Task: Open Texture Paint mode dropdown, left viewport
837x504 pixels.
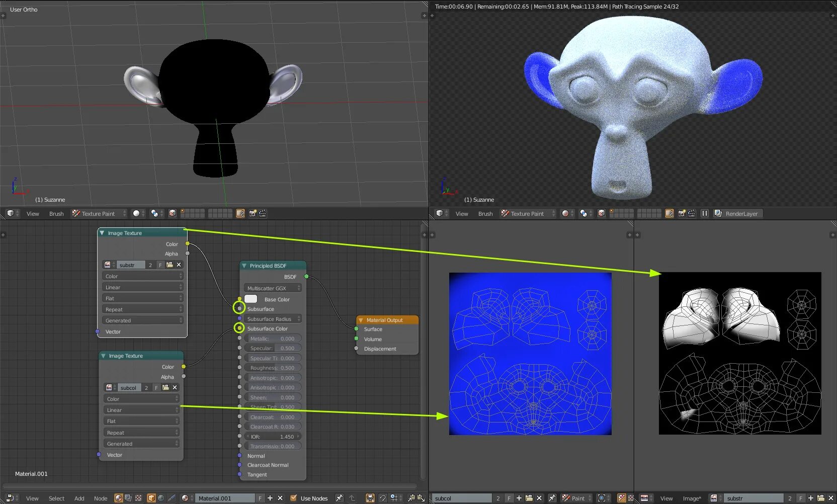Action: [99, 214]
